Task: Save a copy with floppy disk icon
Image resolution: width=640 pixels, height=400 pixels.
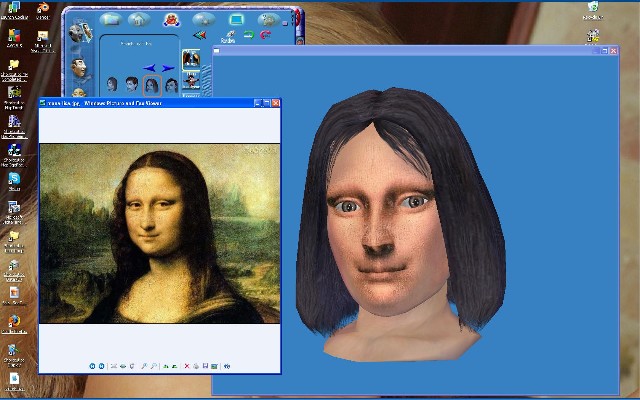Action: tap(205, 366)
